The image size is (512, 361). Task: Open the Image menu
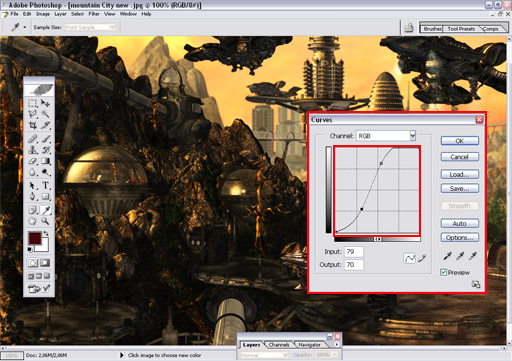pos(43,14)
